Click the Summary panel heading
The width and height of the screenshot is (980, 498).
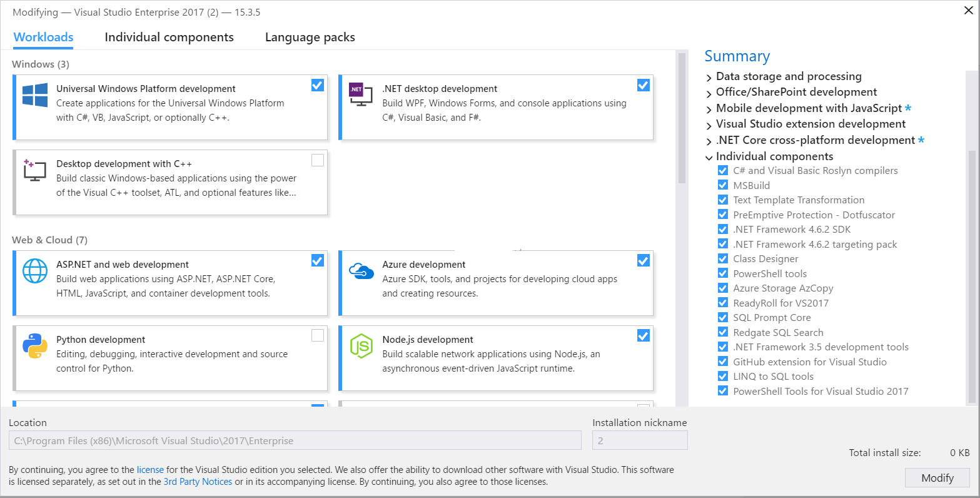737,56
